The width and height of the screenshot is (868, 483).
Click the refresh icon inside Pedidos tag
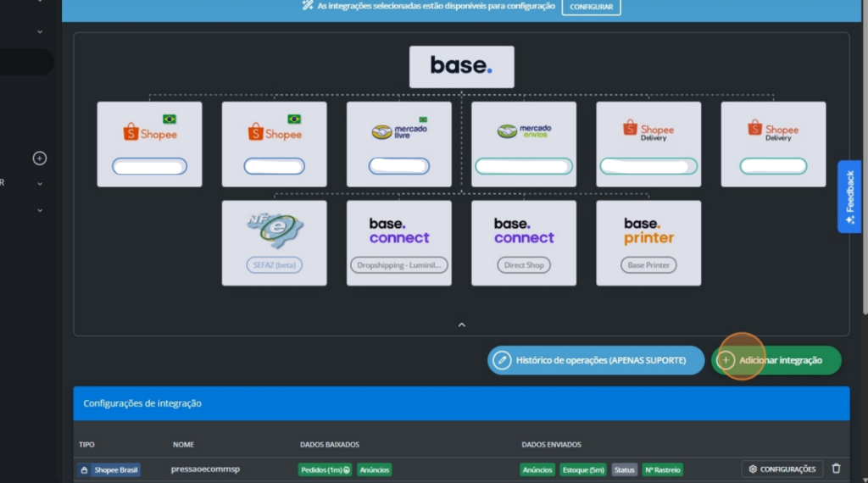(x=347, y=469)
